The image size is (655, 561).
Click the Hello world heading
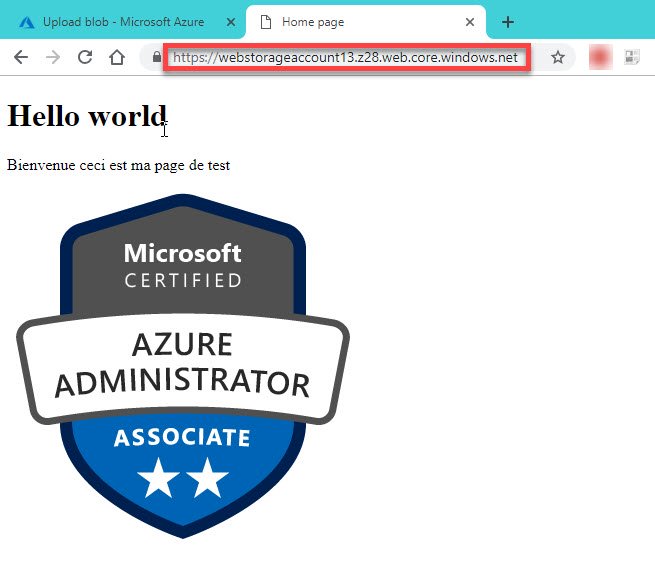87,116
